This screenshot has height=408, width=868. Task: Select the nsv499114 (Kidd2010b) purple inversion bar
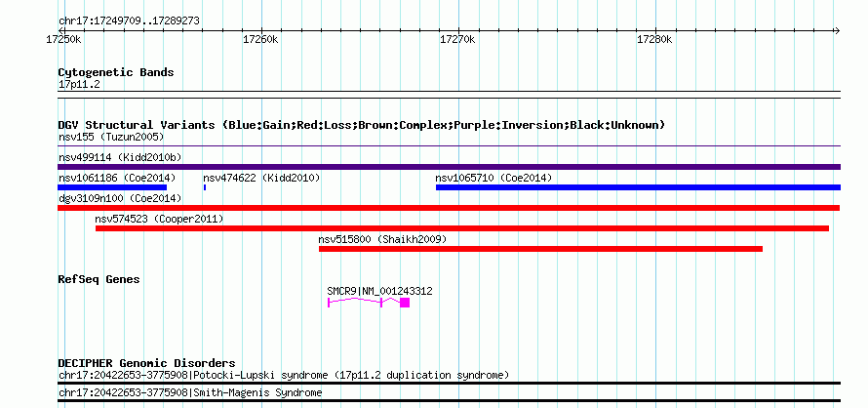[x=449, y=167]
